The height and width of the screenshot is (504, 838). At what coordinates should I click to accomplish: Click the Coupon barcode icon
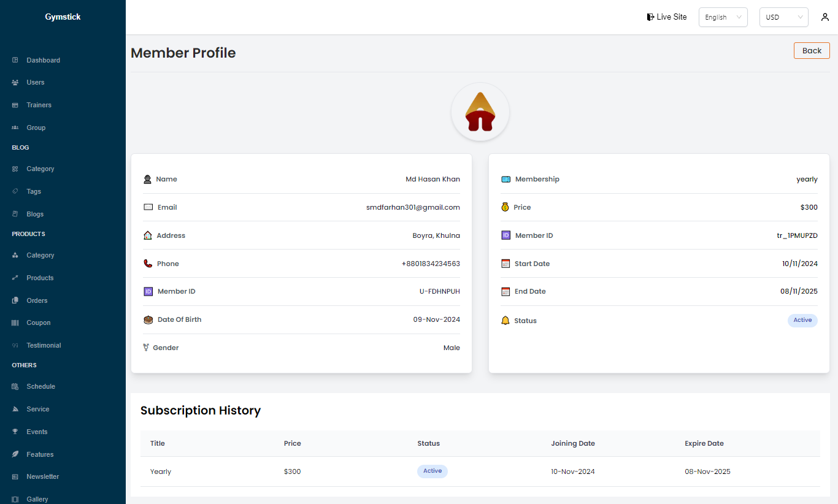pos(15,323)
